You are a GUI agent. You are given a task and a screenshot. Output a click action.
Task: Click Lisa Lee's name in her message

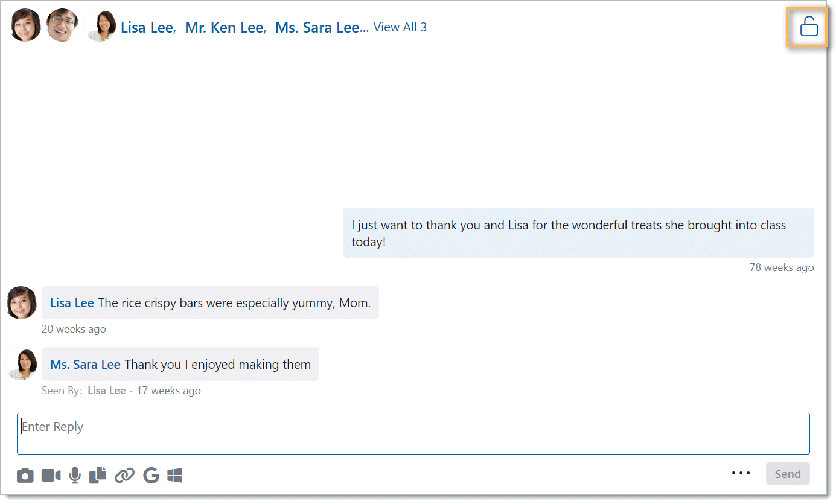[x=72, y=303]
